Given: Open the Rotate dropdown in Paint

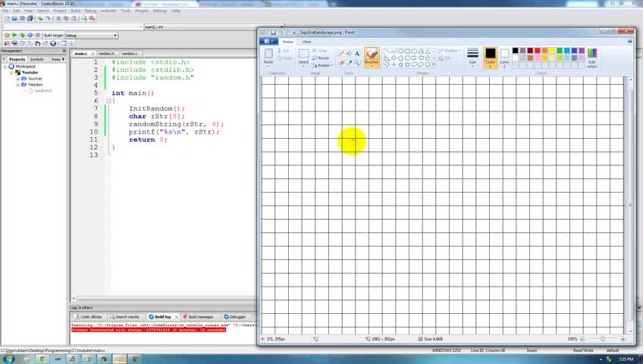Looking at the screenshot, I should (x=323, y=65).
